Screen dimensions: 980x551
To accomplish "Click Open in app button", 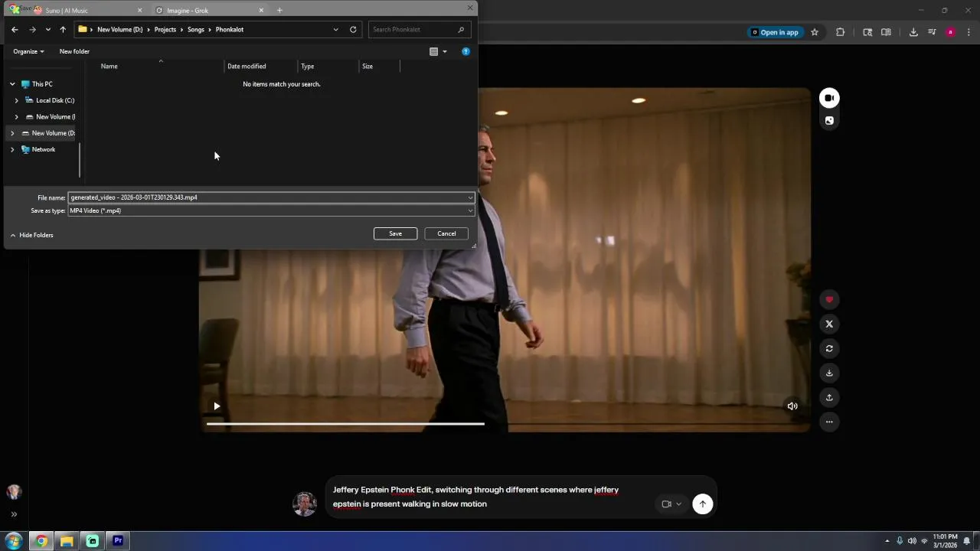I will coord(775,32).
